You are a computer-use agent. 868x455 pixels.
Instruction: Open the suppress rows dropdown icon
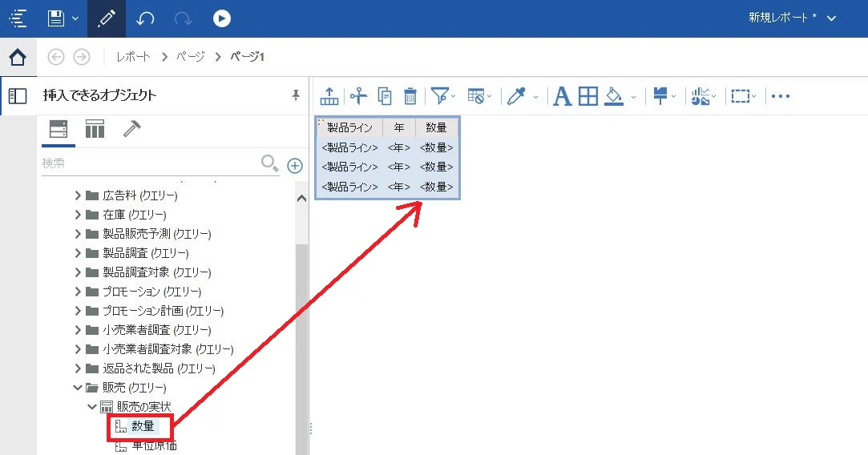tap(479, 96)
